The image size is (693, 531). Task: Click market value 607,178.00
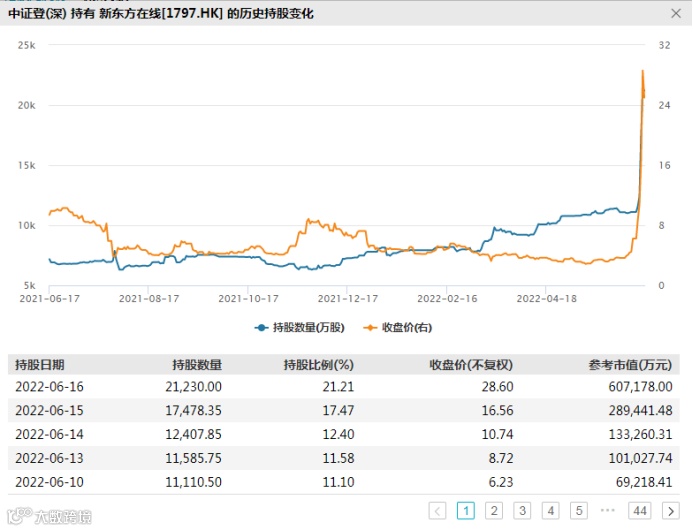point(640,387)
